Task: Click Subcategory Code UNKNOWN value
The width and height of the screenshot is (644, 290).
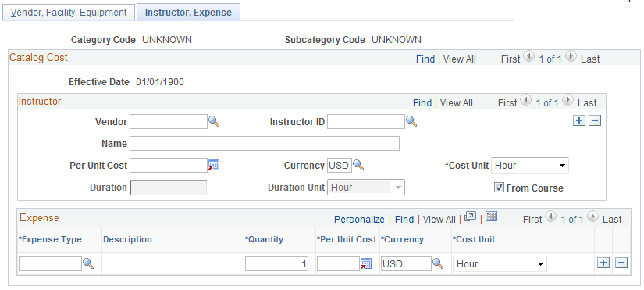Action: (x=397, y=40)
